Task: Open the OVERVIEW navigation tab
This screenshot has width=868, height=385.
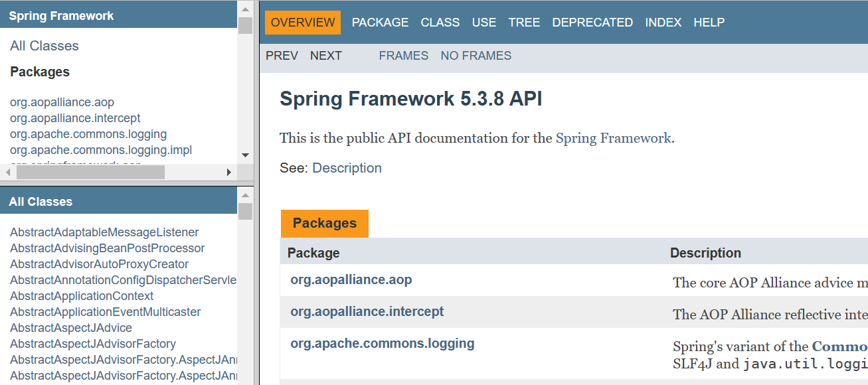Action: click(x=303, y=23)
